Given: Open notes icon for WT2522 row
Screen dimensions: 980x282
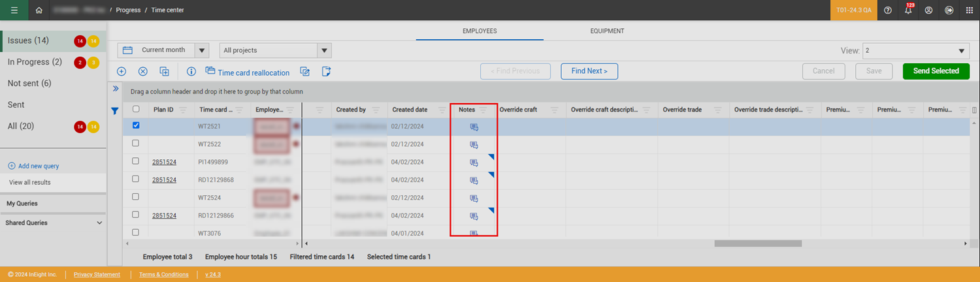Looking at the screenshot, I should (474, 146).
